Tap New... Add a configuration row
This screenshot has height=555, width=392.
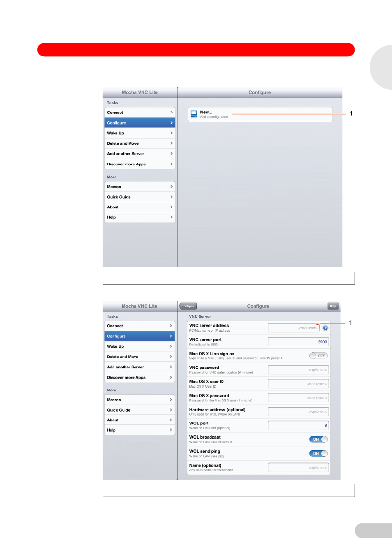coord(260,114)
